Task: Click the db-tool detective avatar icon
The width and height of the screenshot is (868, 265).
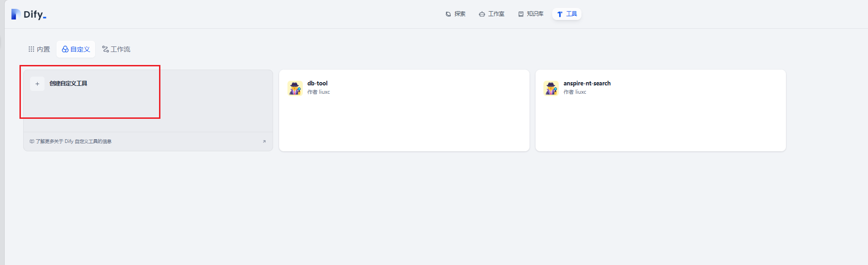Action: point(295,88)
